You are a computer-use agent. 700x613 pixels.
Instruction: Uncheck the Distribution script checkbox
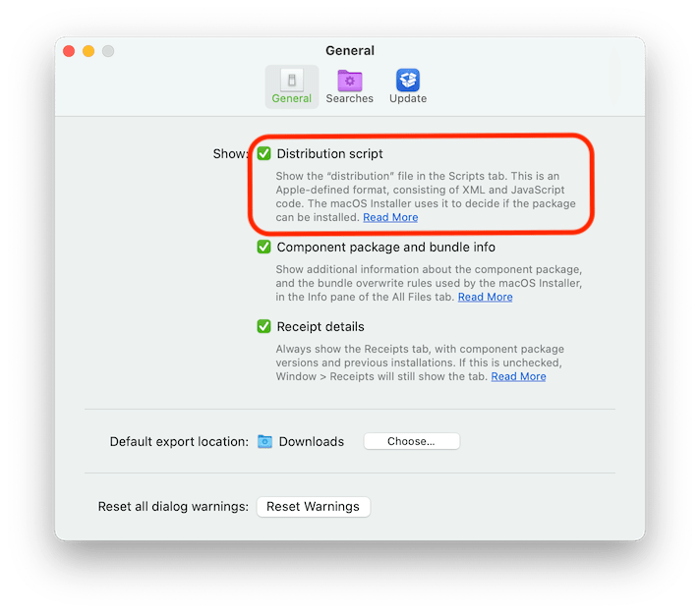click(x=263, y=153)
